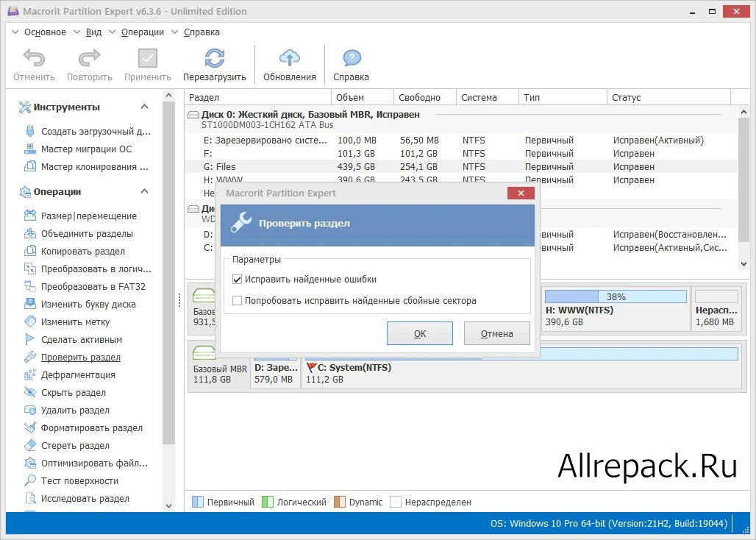Click the Мастер клонирования icon

point(30,167)
